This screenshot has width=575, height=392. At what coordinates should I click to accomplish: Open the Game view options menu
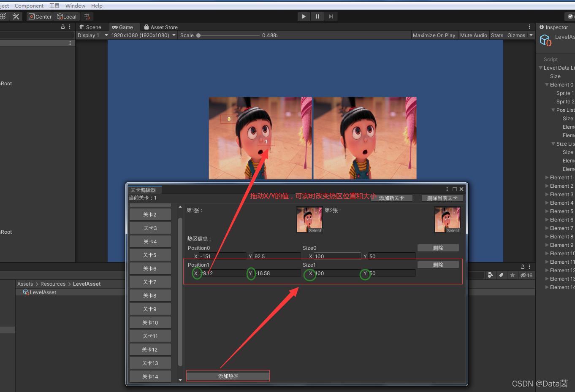(529, 27)
